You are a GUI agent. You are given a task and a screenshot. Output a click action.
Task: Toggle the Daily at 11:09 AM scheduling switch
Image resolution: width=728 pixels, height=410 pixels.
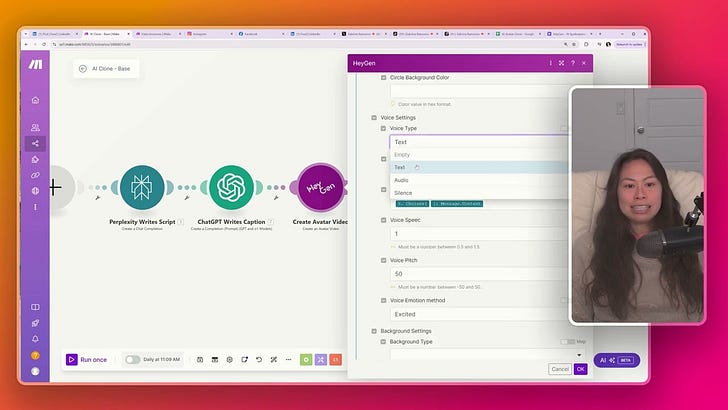pyautogui.click(x=132, y=359)
